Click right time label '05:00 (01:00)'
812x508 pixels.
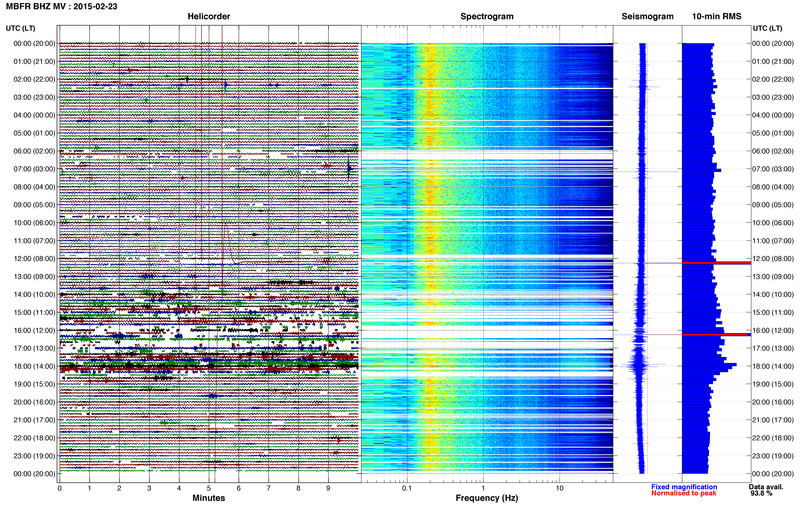point(773,133)
